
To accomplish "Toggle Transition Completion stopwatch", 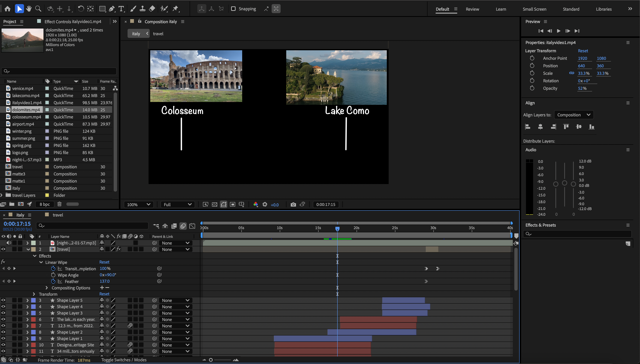I will [x=53, y=268].
